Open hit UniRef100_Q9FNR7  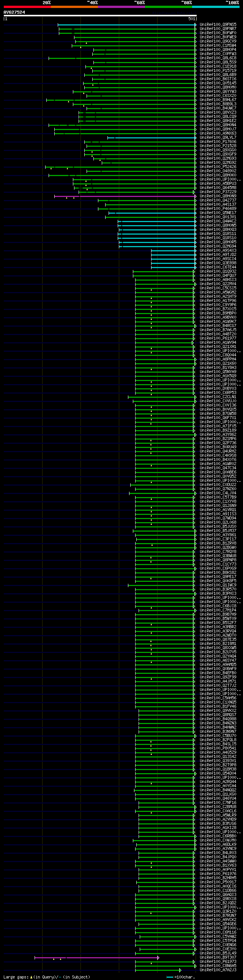(218, 29)
